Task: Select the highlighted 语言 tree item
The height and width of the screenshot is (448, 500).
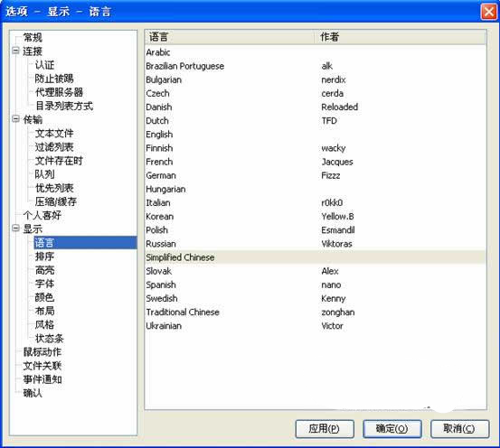Action: [x=85, y=243]
